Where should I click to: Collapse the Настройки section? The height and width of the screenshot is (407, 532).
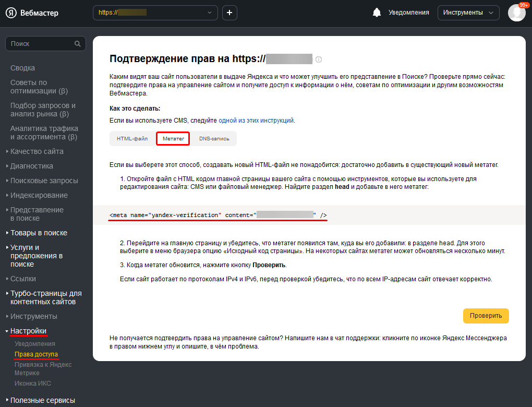point(28,331)
